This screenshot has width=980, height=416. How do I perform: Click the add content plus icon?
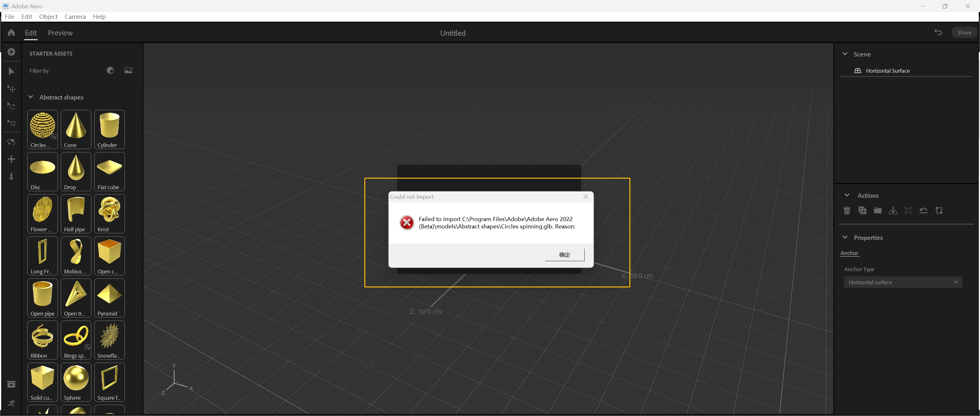click(x=11, y=52)
